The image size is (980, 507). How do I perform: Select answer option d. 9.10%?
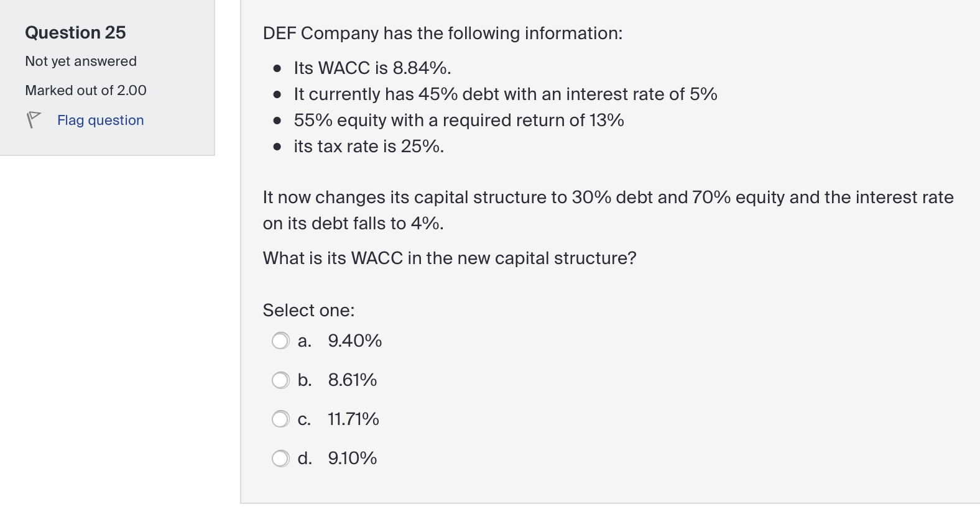[281, 459]
